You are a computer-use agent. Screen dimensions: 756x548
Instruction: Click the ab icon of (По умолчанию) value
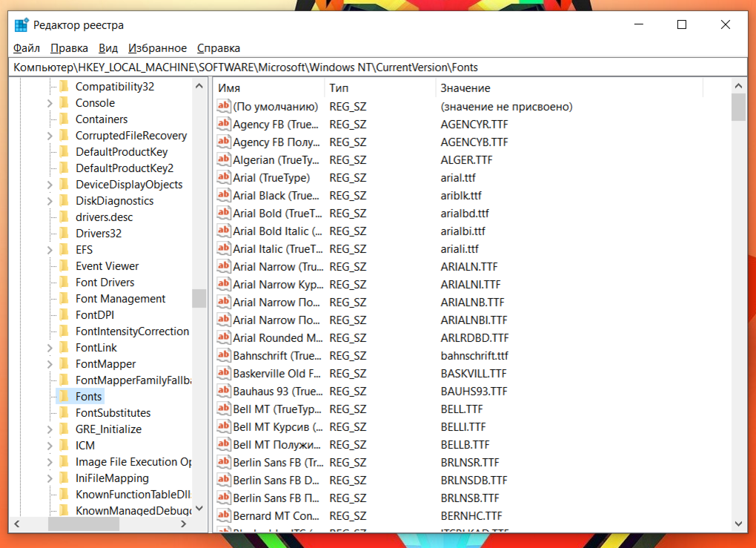point(223,106)
